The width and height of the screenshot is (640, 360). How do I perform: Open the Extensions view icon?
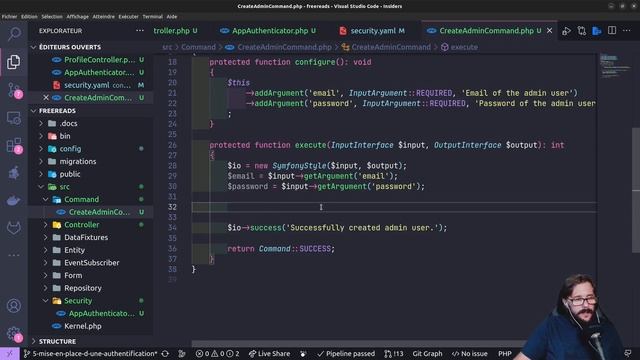click(14, 146)
